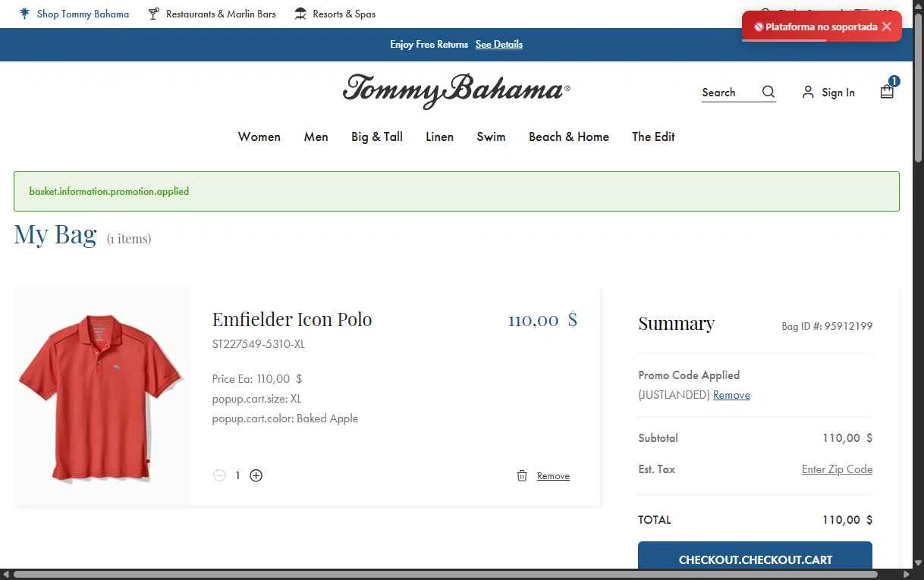Click the Baked Apple color text
Image resolution: width=924 pixels, height=580 pixels.
327,419
